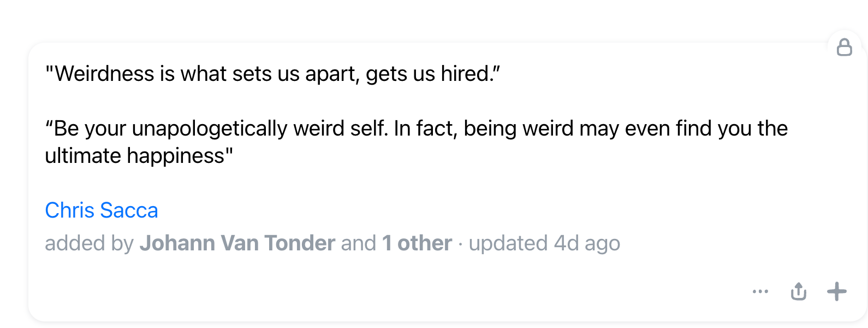Click the word "Weirdness" in first quote

click(x=104, y=74)
